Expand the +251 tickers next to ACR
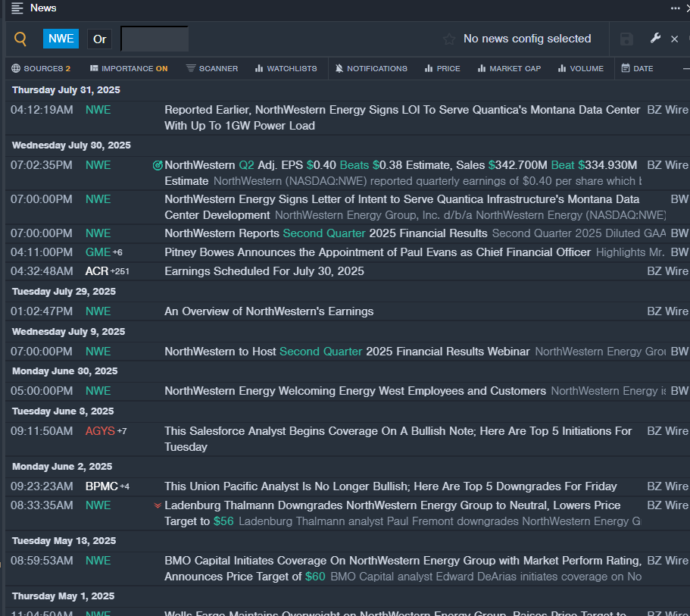Screen dimensions: 690x616 point(120,271)
